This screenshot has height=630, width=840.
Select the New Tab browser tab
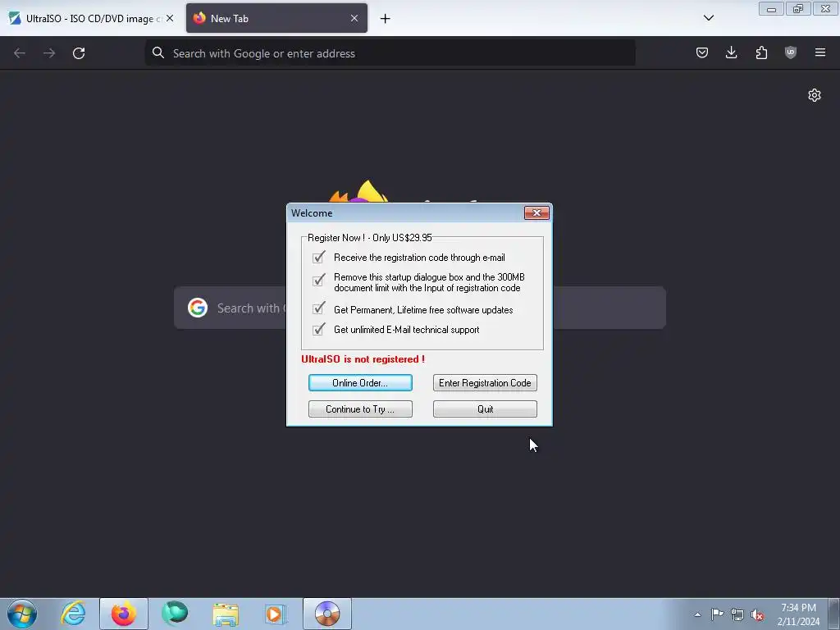pyautogui.click(x=276, y=18)
